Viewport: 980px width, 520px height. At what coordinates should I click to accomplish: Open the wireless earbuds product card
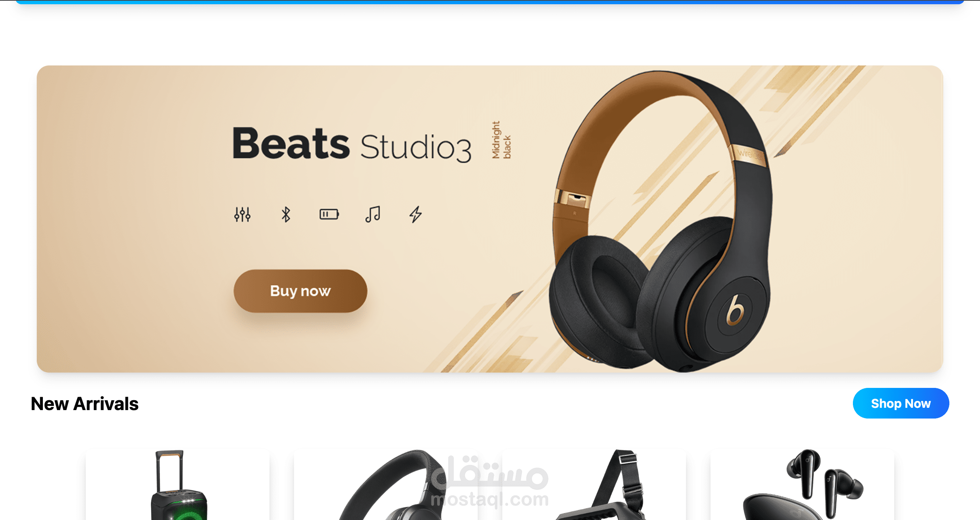802,484
